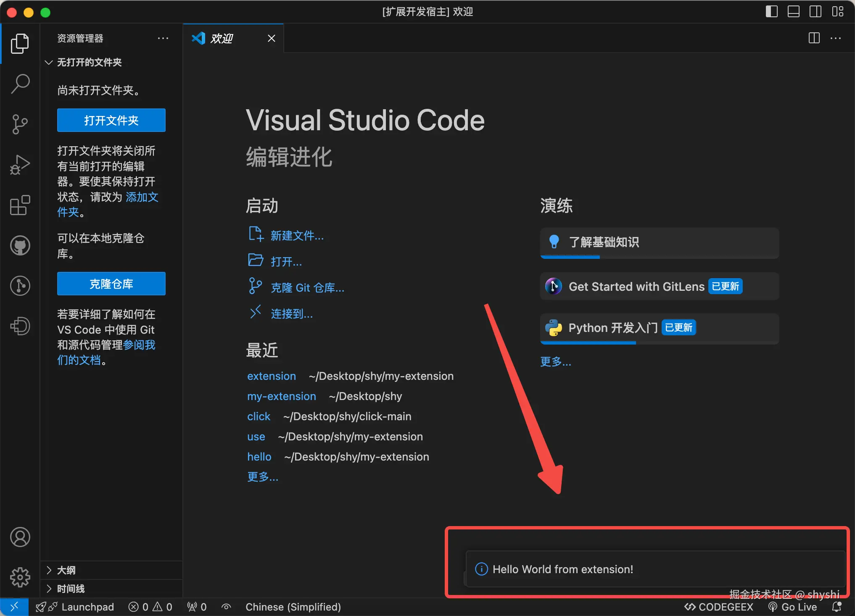
Task: Click the notifications bell in status bar
Action: pyautogui.click(x=837, y=607)
